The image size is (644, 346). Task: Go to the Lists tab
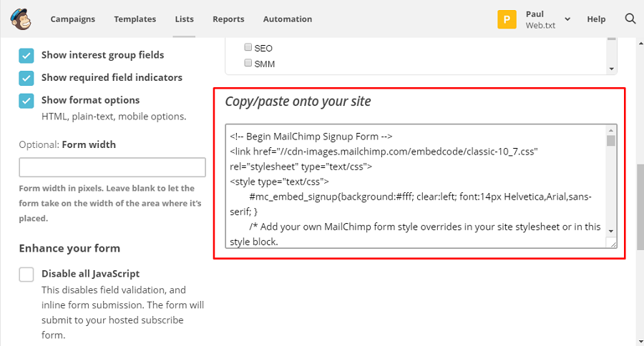(184, 19)
